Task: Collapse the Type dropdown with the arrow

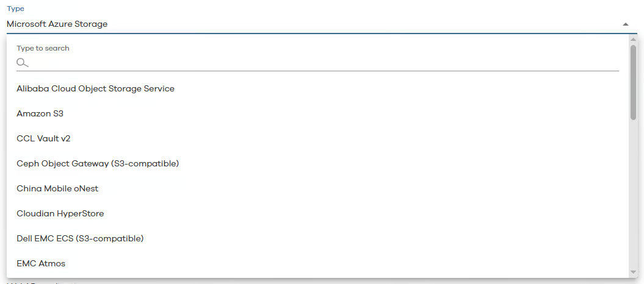Action: click(x=625, y=24)
